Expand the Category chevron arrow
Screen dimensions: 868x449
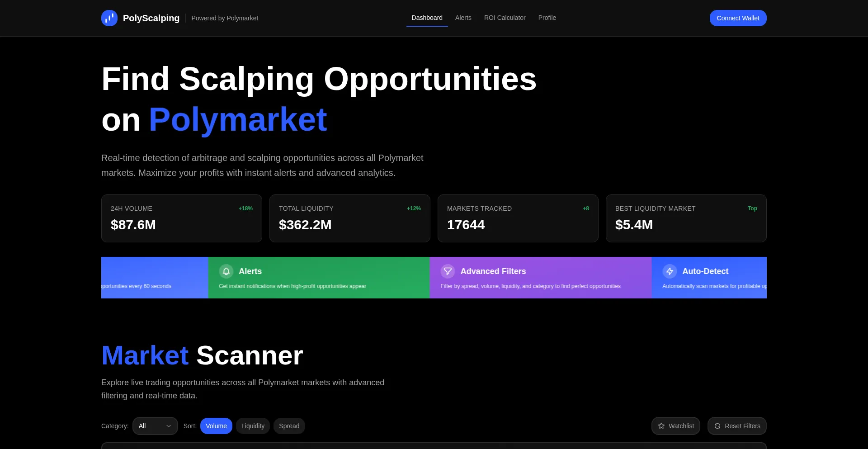[x=169, y=426]
